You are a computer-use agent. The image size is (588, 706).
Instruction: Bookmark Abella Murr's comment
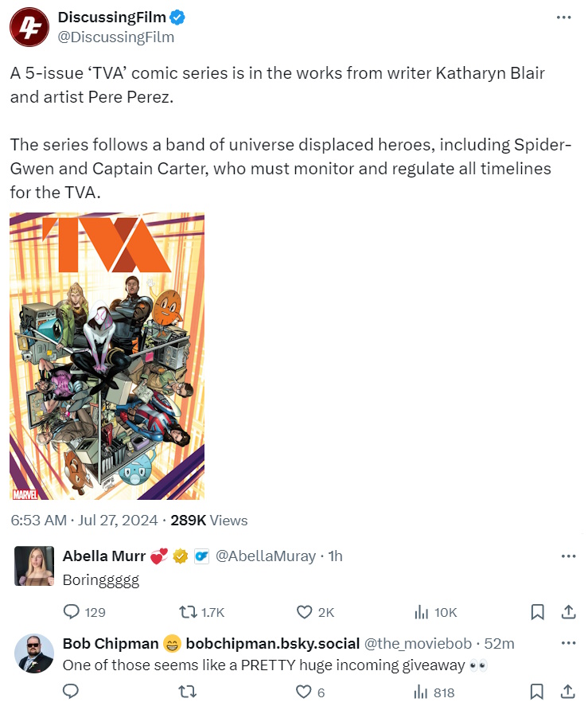click(x=538, y=612)
